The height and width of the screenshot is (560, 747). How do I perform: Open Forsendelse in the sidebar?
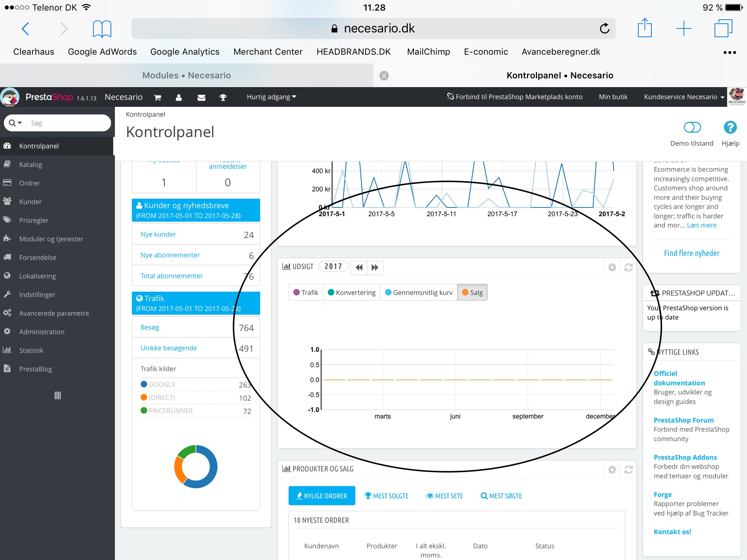57,257
